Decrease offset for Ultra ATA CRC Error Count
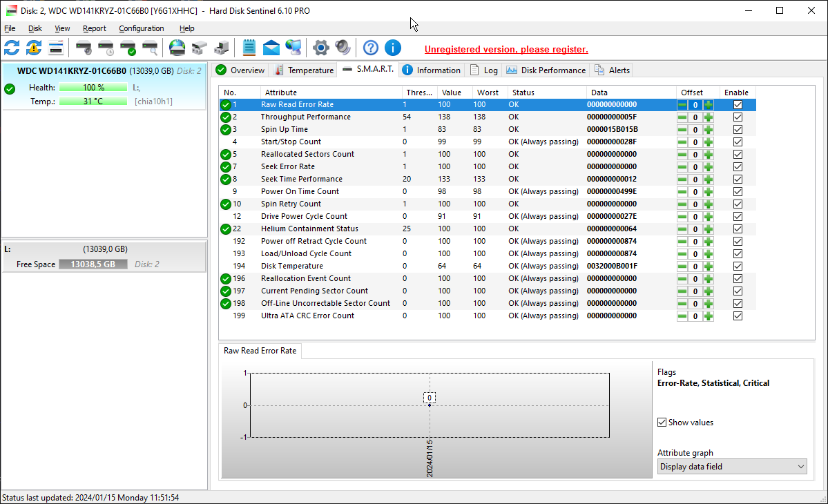Image resolution: width=828 pixels, height=504 pixels. tap(682, 316)
